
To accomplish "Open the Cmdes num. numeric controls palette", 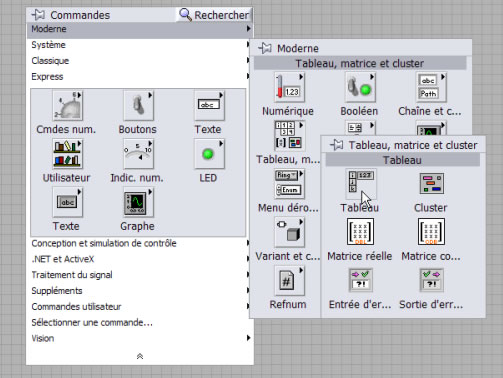I will [x=68, y=106].
